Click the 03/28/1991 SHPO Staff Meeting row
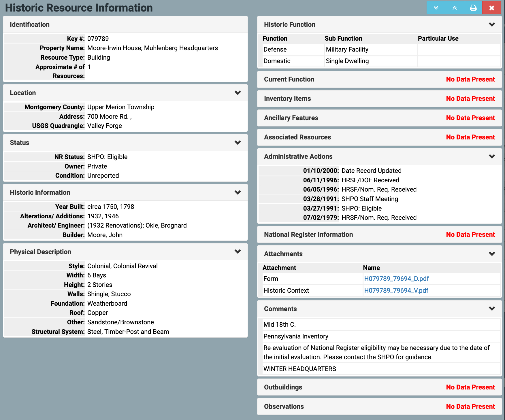Viewport: 505px width, 420px height. point(379,199)
